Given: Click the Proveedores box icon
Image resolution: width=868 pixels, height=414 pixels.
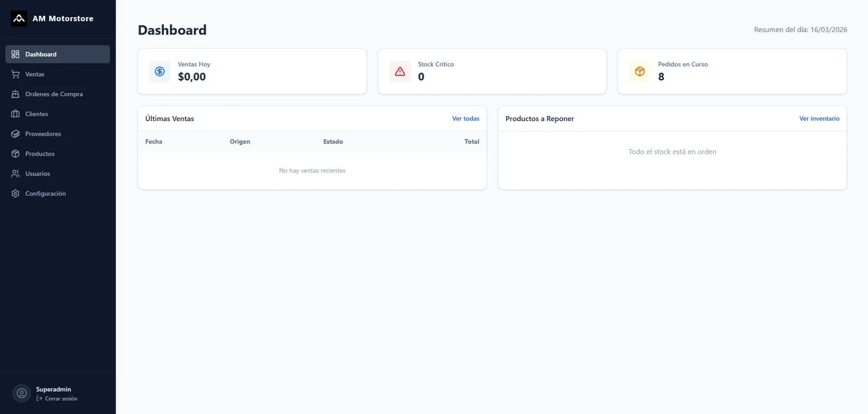Looking at the screenshot, I should [15, 134].
